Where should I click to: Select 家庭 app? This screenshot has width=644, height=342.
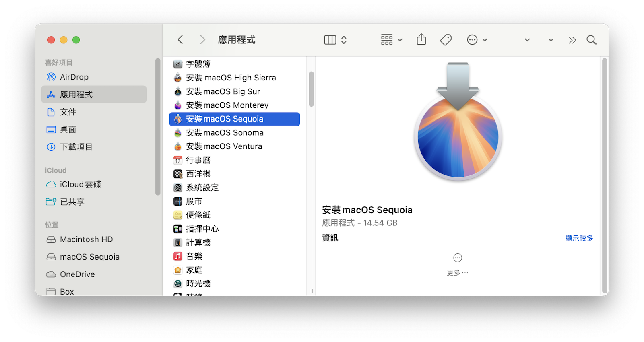click(235, 270)
